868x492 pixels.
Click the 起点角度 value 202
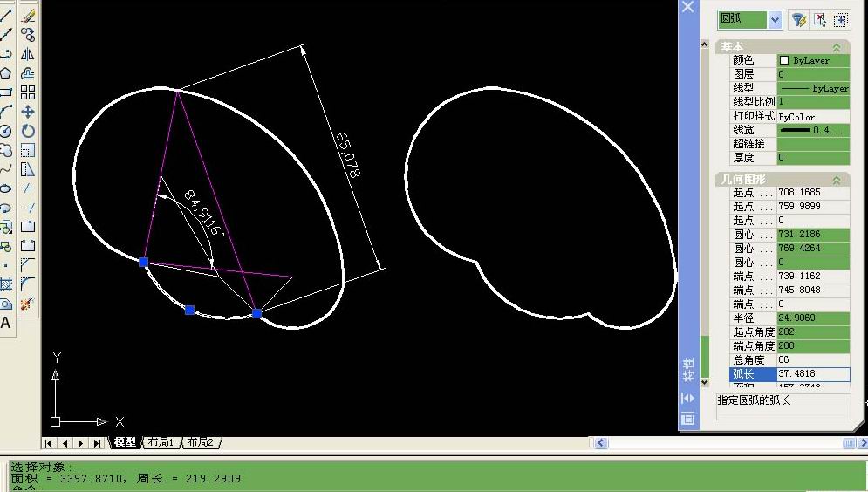pyautogui.click(x=813, y=331)
